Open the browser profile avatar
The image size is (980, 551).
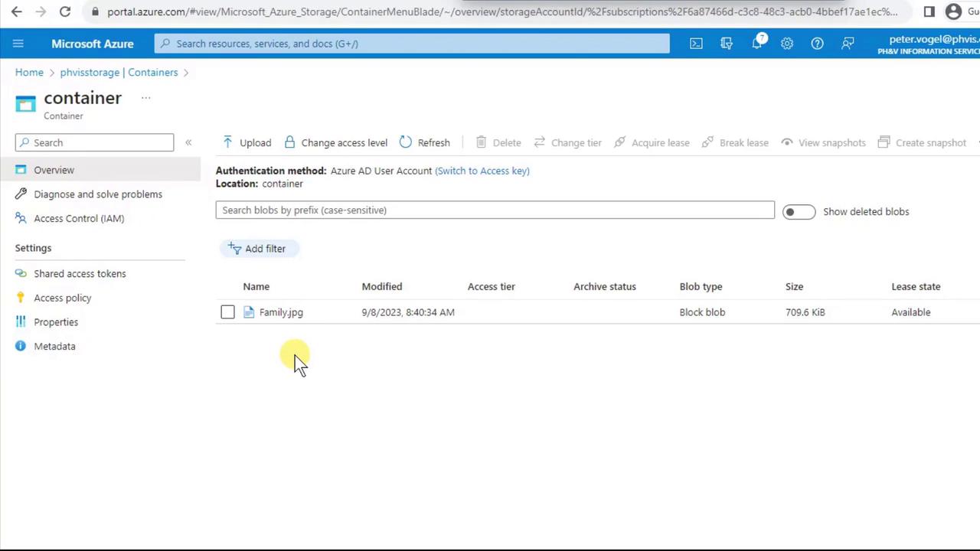(x=953, y=11)
